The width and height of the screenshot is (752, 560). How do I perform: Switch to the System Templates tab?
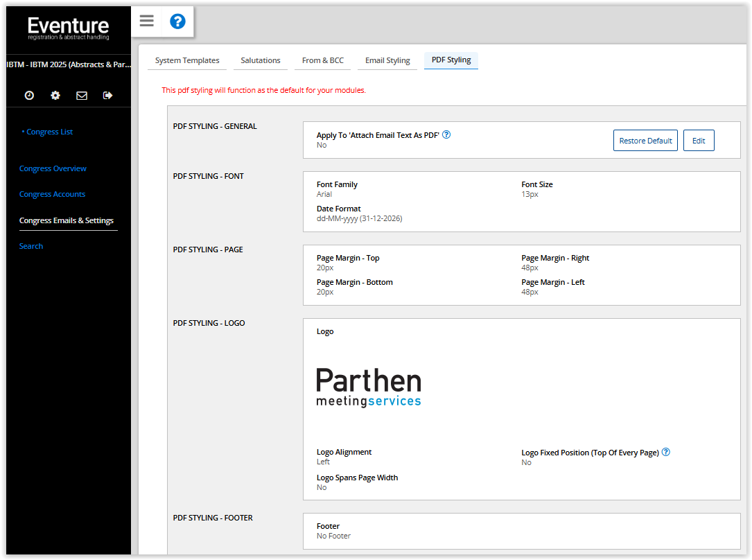click(x=187, y=60)
